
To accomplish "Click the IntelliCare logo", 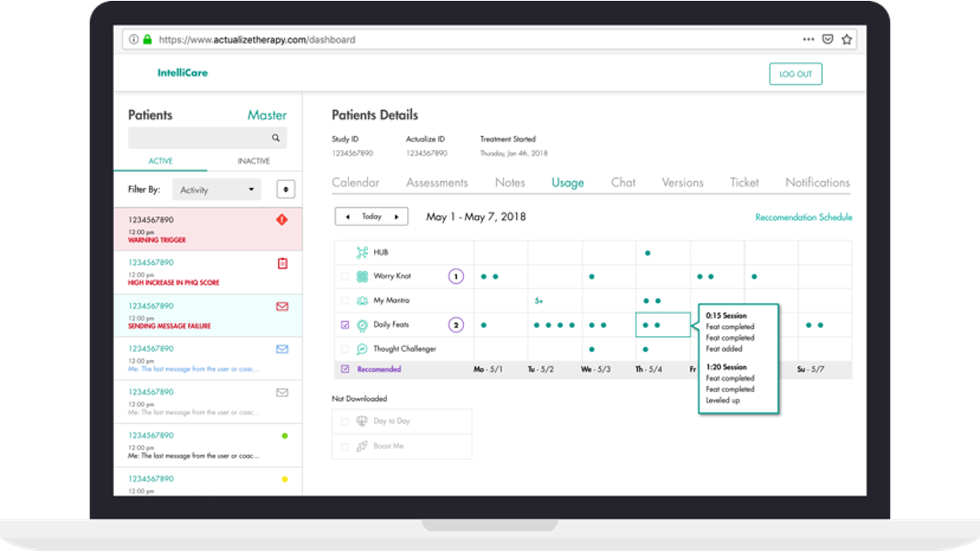I will click(x=183, y=73).
